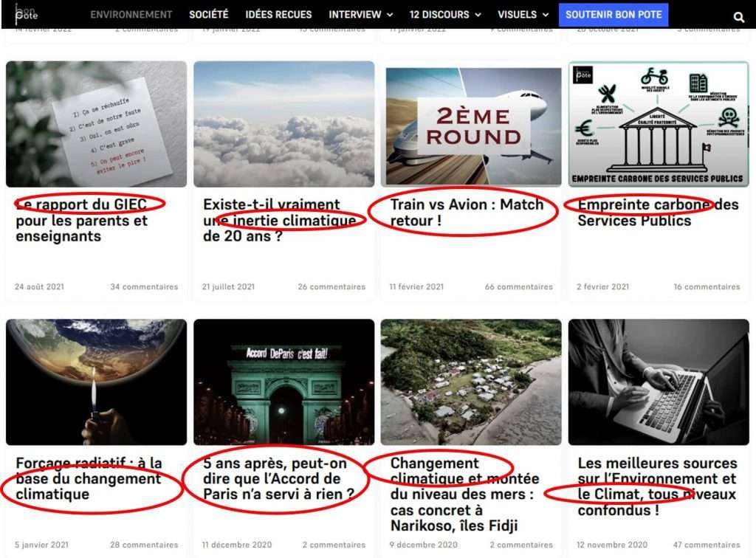The width and height of the screenshot is (756, 558).
Task: Click the Bon Pote logo
Action: [26, 13]
